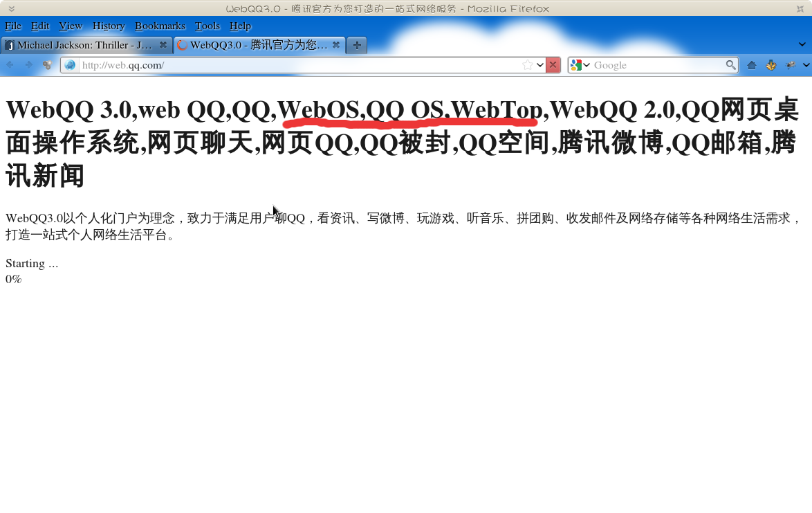
Task: Click the magnifying glass search icon
Action: (730, 65)
